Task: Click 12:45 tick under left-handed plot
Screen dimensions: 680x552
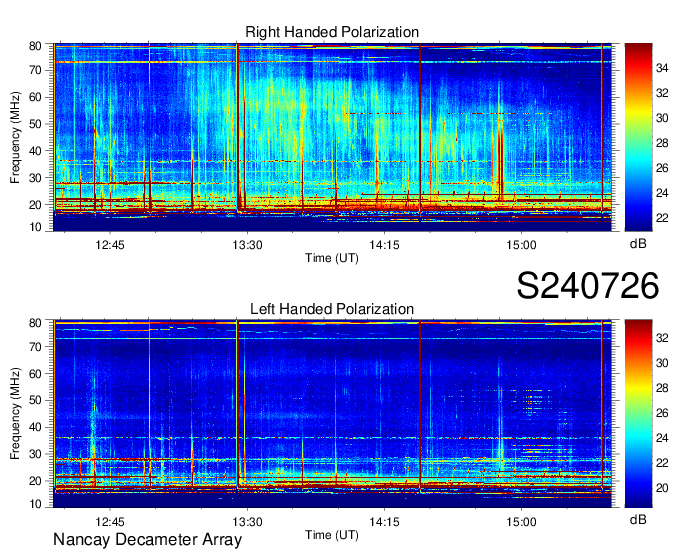Action: 110,522
